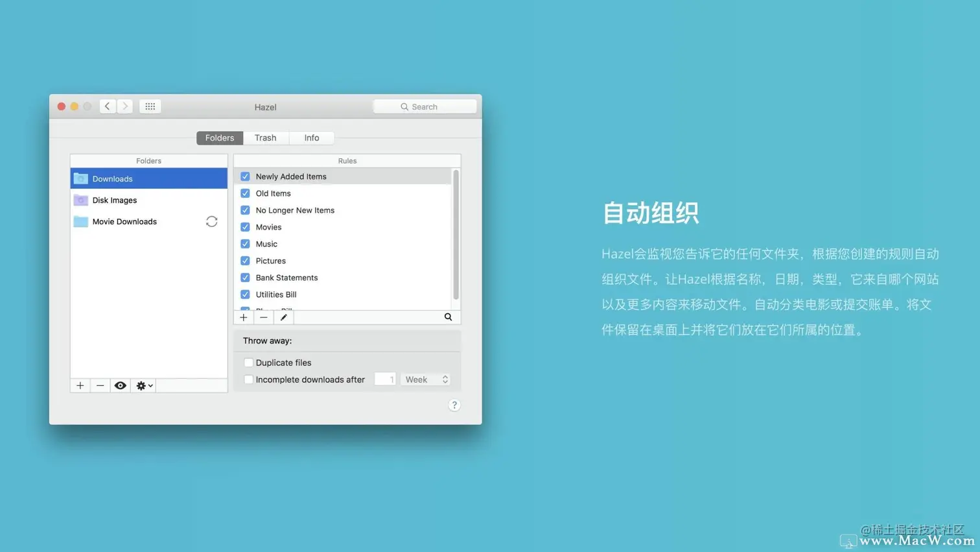Screen dimensions: 980x552
Task: Select the Utilities Bill rule text
Action: click(x=276, y=294)
